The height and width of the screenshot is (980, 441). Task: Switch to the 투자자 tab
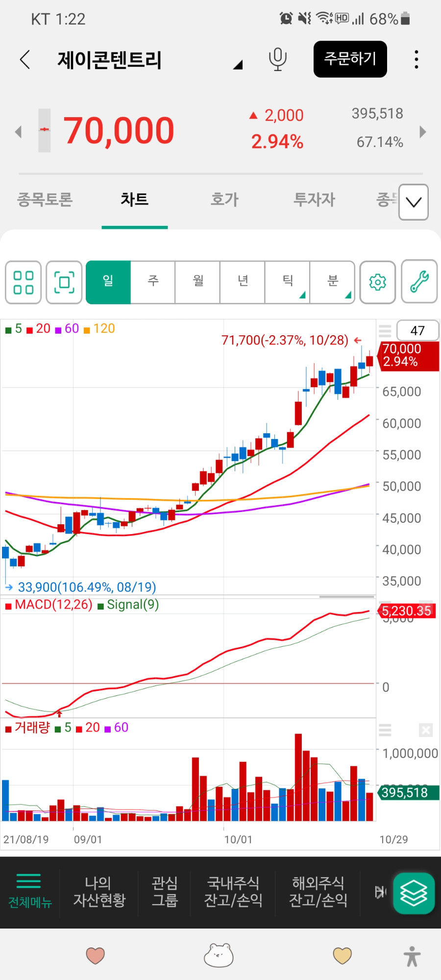click(x=314, y=199)
